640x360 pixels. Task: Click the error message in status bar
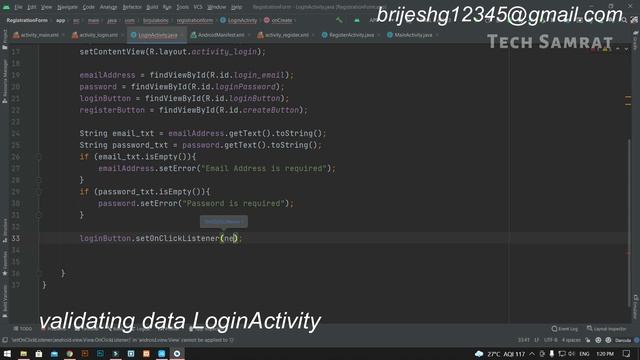coord(122,340)
